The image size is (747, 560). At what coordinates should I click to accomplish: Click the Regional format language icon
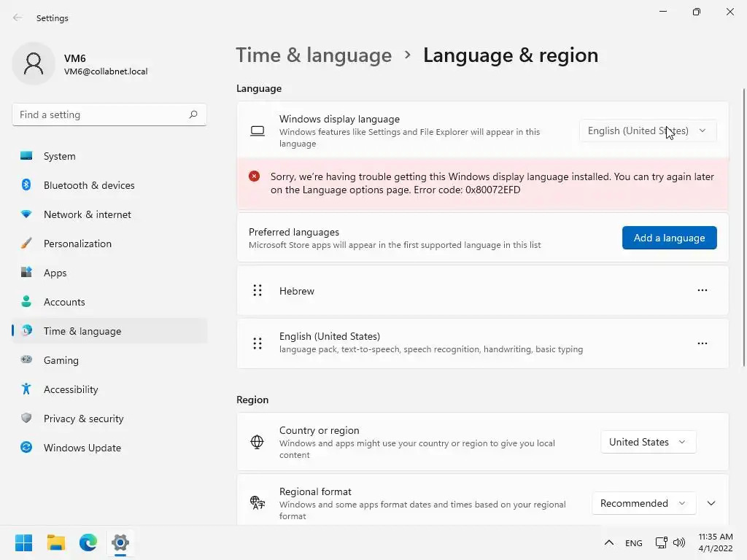[x=258, y=503]
